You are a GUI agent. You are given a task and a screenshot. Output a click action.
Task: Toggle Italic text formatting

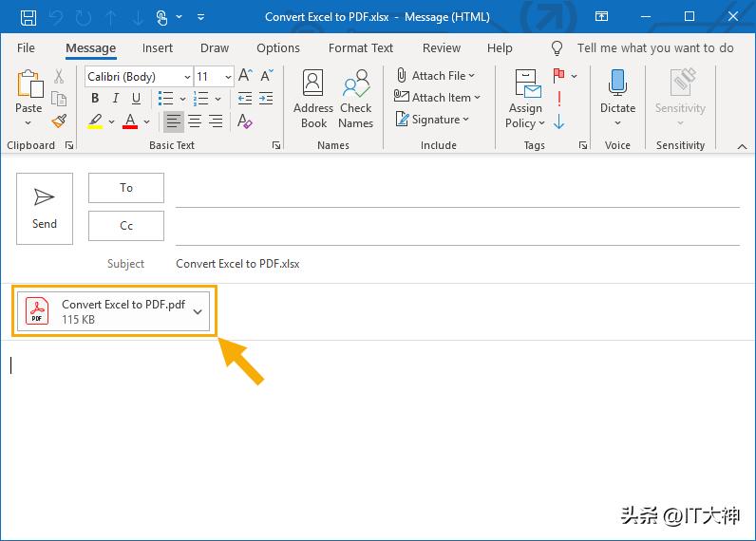pos(116,98)
